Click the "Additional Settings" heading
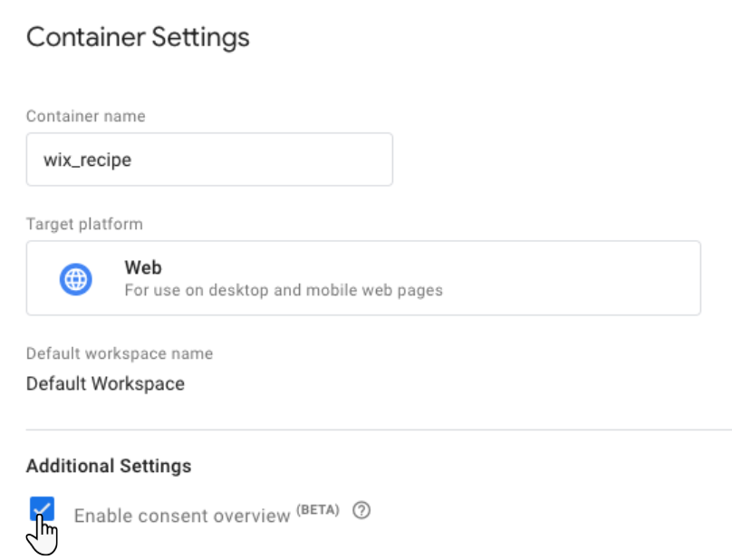This screenshot has width=732, height=560. (x=109, y=466)
